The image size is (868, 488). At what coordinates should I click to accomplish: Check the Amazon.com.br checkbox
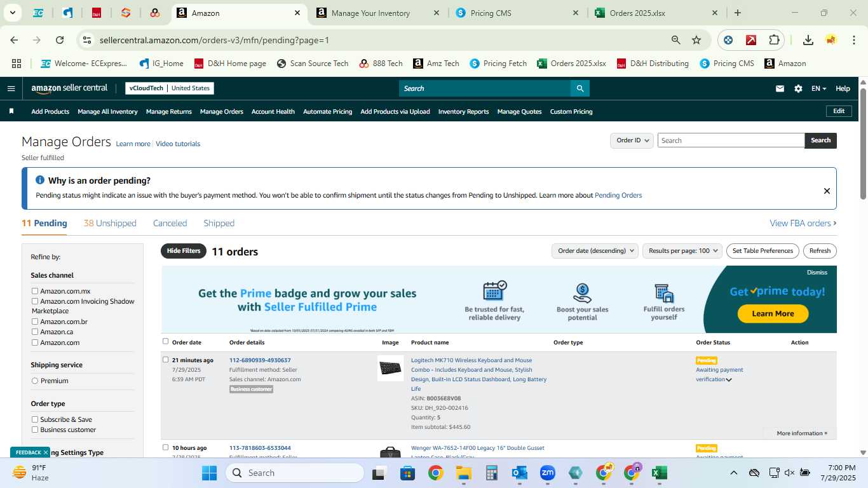[35, 322]
